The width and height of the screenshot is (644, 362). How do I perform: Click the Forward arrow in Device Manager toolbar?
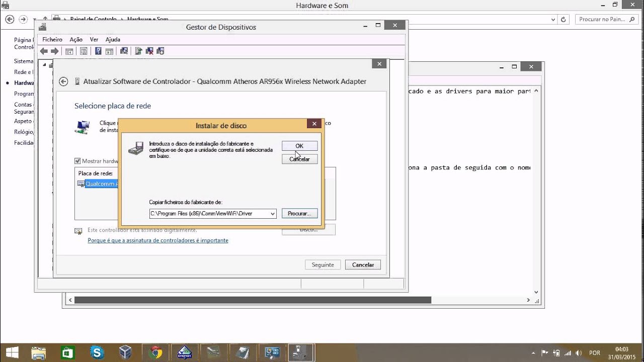55,51
